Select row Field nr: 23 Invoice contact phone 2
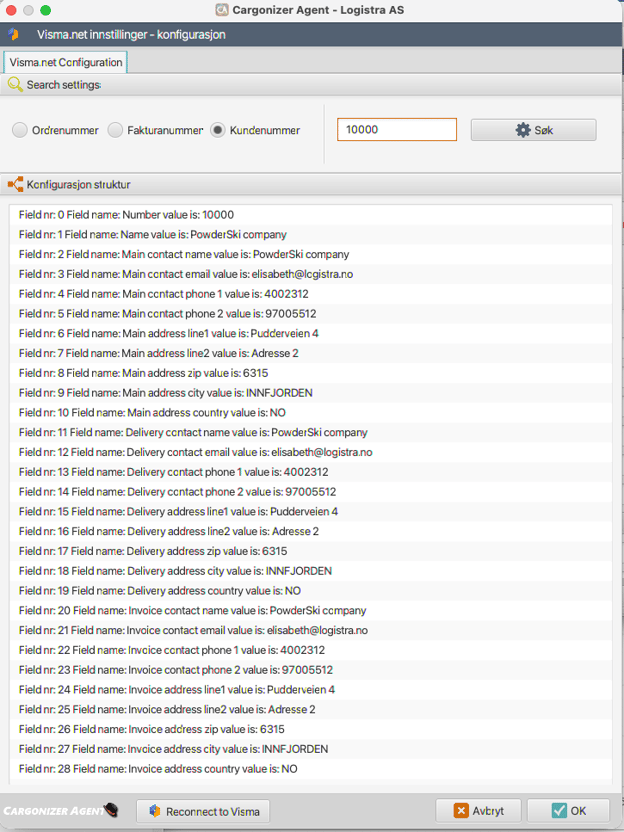 pyautogui.click(x=311, y=670)
